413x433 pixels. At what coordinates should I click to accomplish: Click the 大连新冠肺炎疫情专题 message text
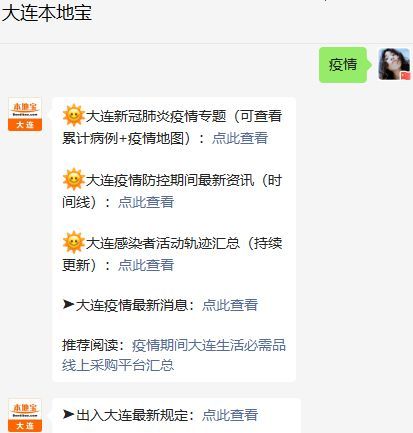[x=156, y=116]
